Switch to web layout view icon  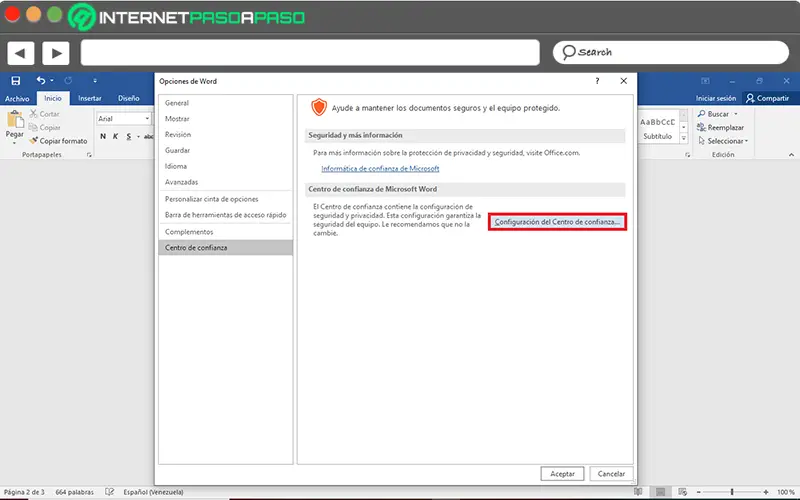[683, 492]
